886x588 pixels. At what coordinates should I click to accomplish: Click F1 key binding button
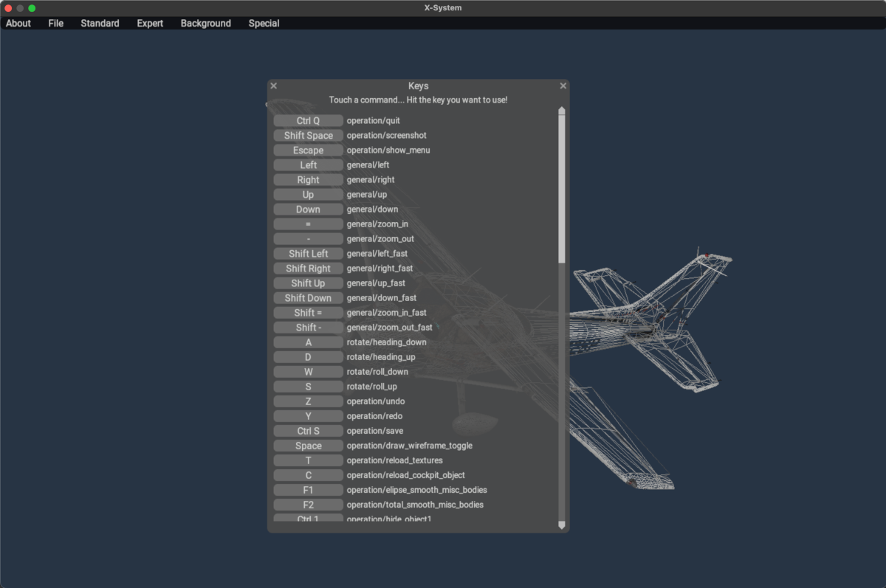308,490
